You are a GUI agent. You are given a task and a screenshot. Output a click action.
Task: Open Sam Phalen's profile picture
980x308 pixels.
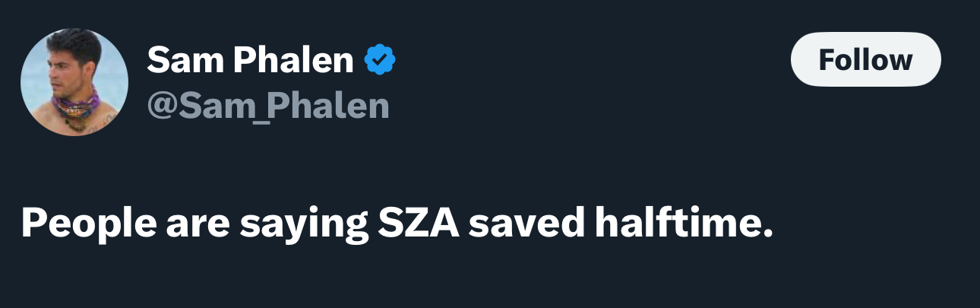[74, 82]
